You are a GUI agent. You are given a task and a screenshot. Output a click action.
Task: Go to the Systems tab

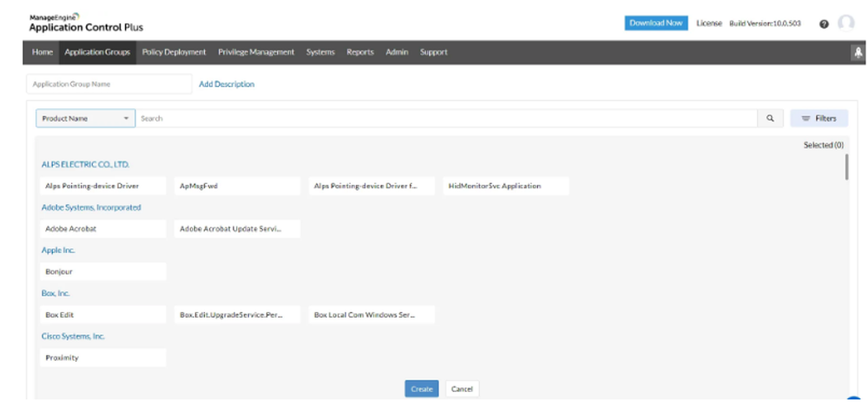[320, 52]
